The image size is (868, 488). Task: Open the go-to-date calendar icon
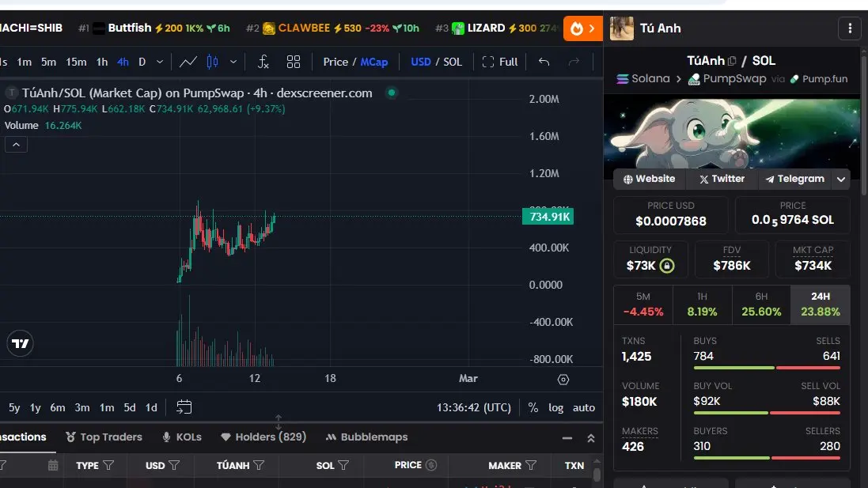(184, 407)
